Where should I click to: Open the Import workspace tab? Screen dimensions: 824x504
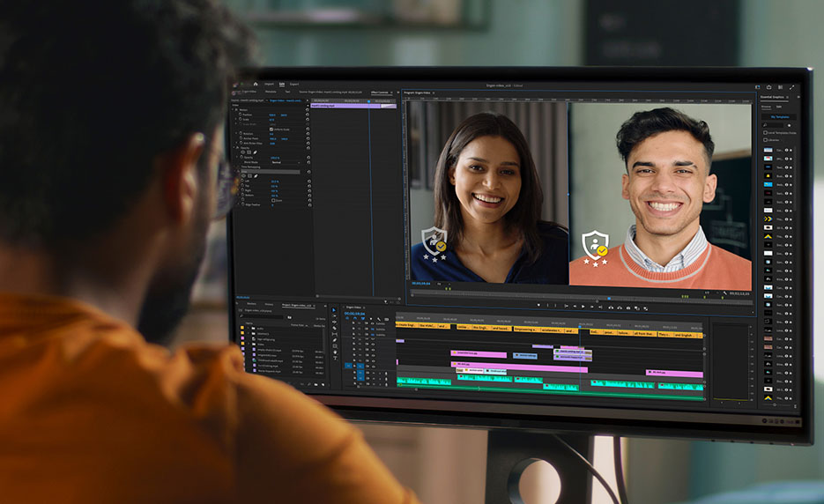(269, 84)
